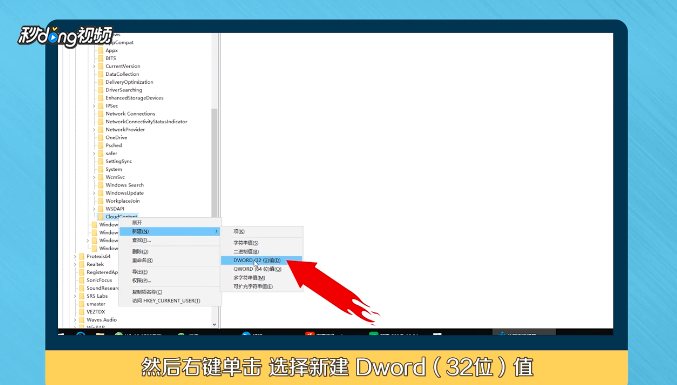
Task: Expand the WcmSvc key
Action: 94,177
